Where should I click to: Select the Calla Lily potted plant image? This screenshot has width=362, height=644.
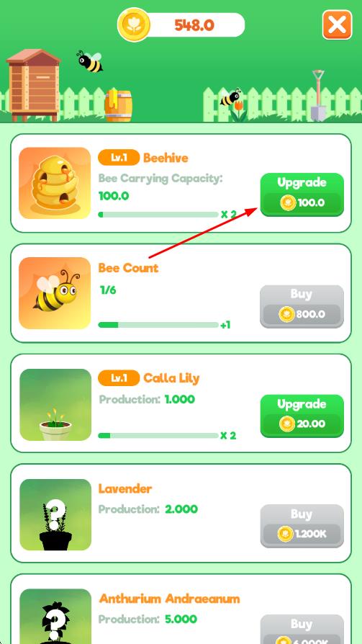tap(55, 405)
